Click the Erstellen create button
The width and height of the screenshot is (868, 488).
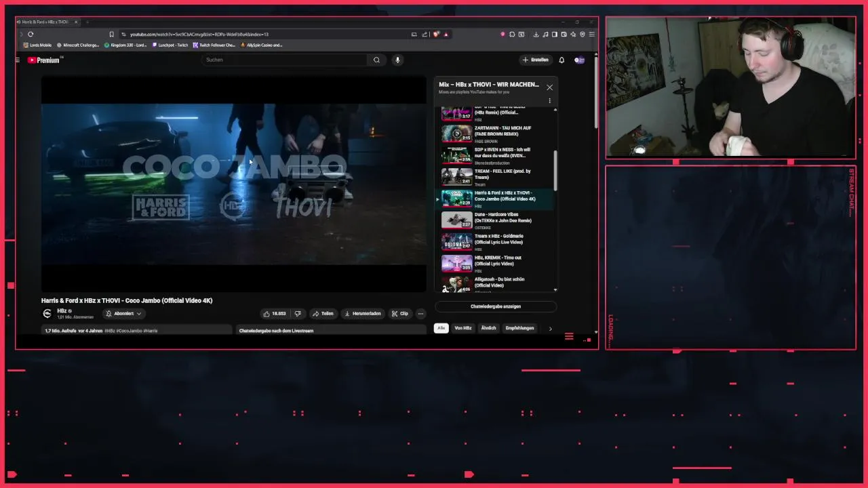pyautogui.click(x=536, y=60)
